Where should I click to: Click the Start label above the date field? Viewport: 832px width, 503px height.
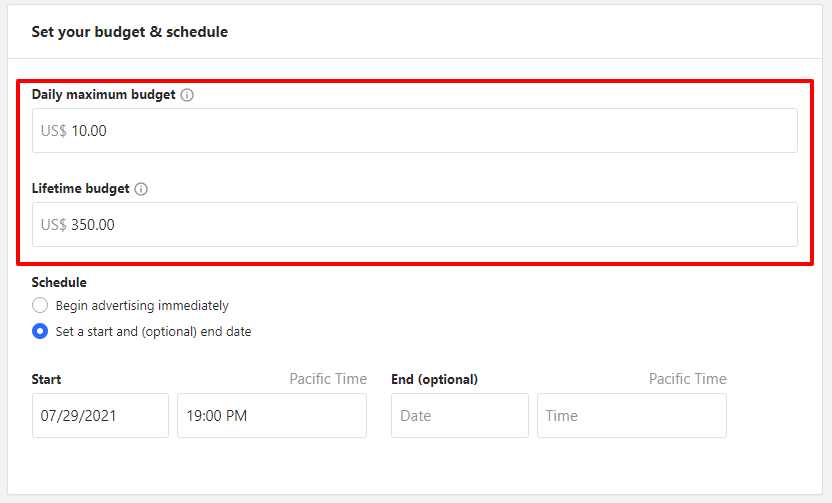[46, 380]
